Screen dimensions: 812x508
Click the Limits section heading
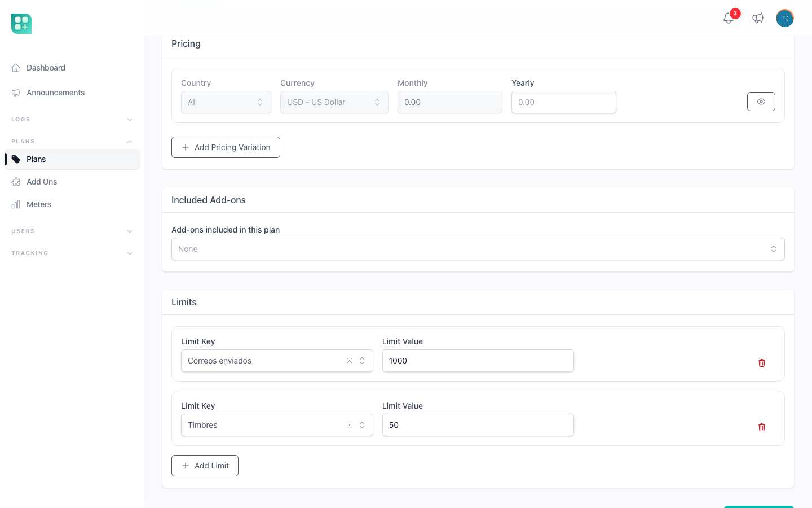click(184, 303)
